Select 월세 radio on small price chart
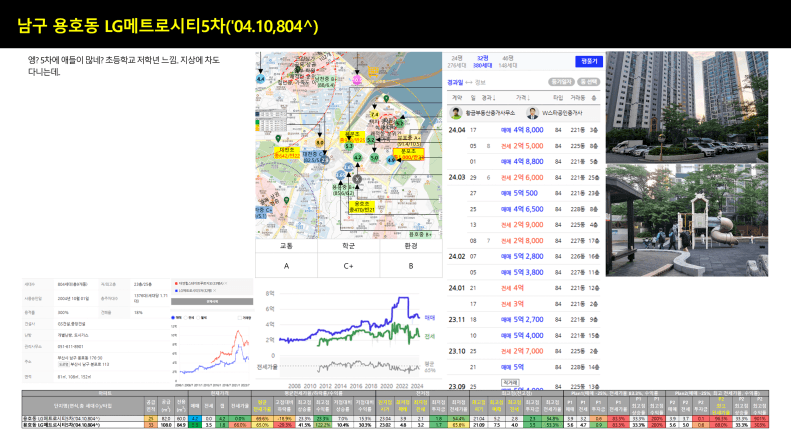 click(199, 318)
